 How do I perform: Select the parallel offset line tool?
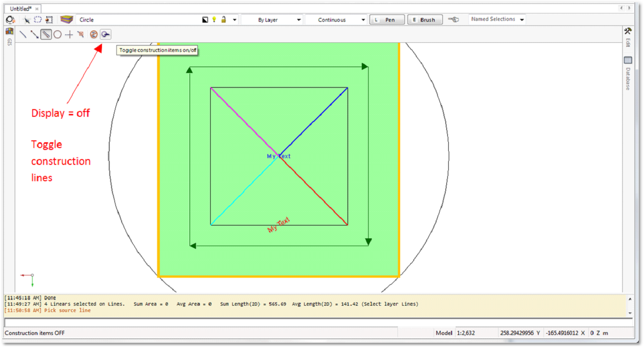(x=46, y=34)
